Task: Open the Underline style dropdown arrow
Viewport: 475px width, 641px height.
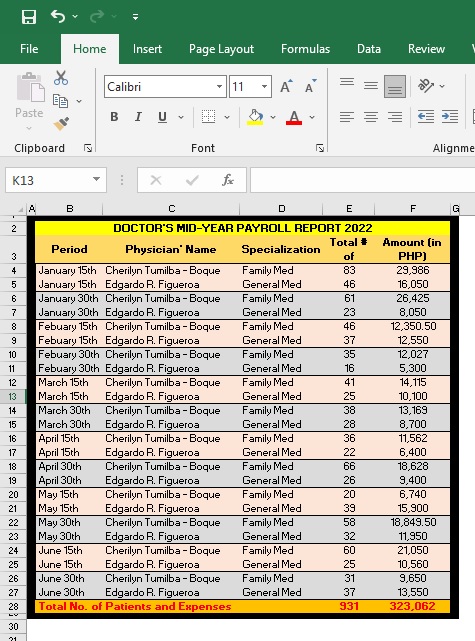Action: coord(181,117)
